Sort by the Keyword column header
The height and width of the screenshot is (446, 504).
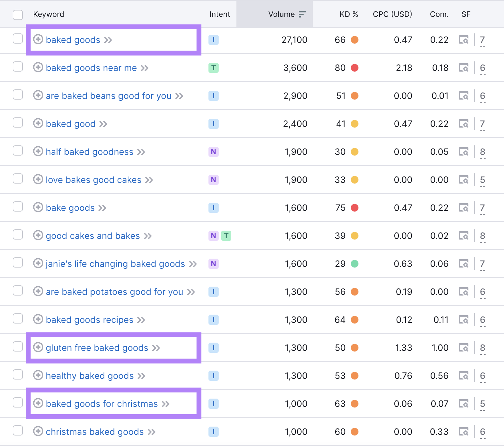point(49,14)
